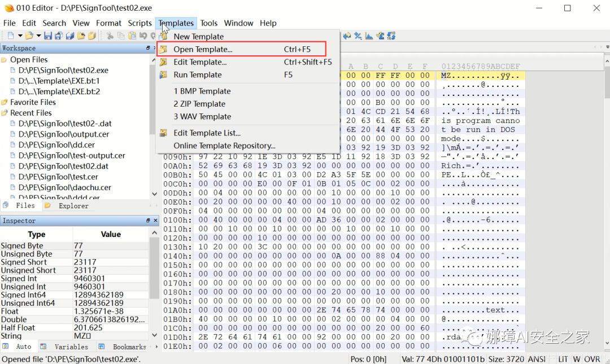The height and width of the screenshot is (364, 610).
Task: Select EXE.bt:2 in the Workspace tree
Action: tap(59, 92)
